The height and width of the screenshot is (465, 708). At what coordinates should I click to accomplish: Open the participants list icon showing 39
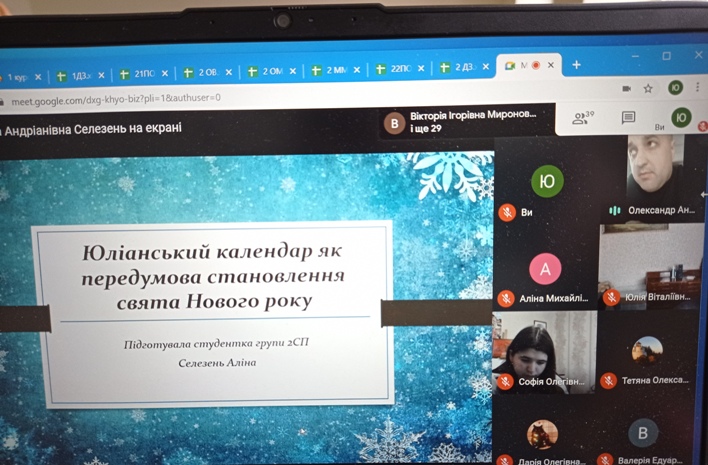point(582,118)
